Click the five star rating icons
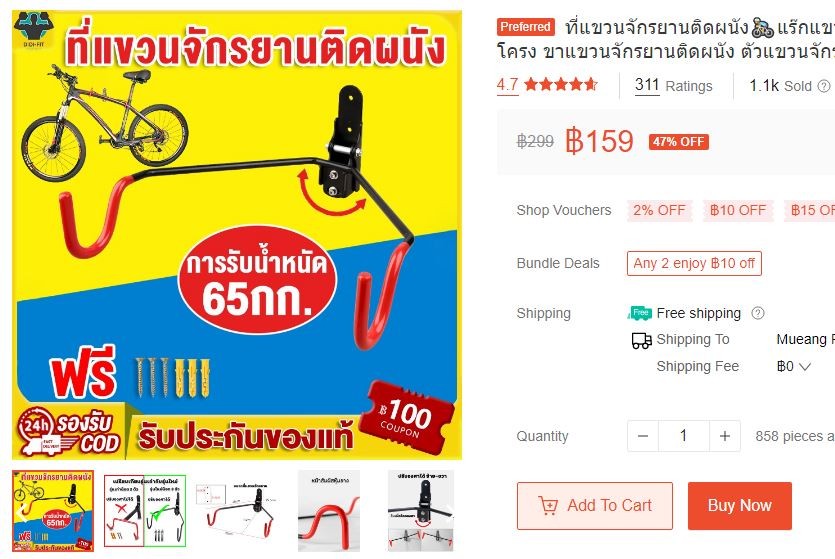 [561, 85]
